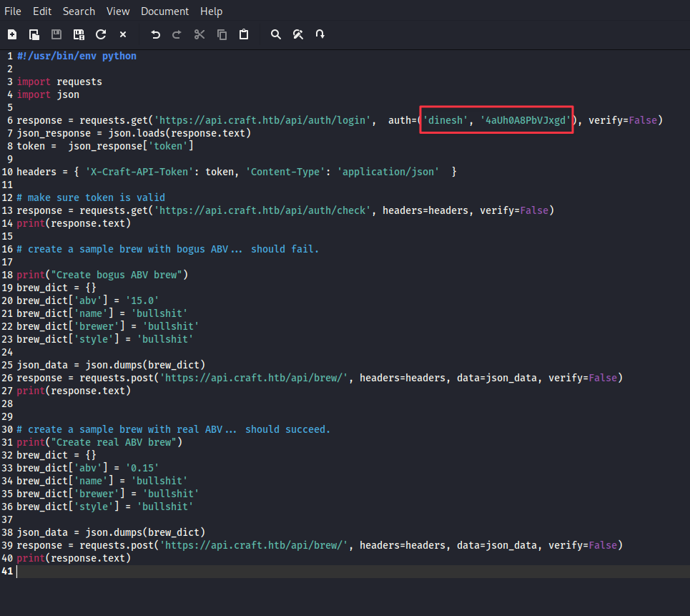This screenshot has width=690, height=616.
Task: Click 'print(response.text)' on line 14
Action: [x=74, y=224]
